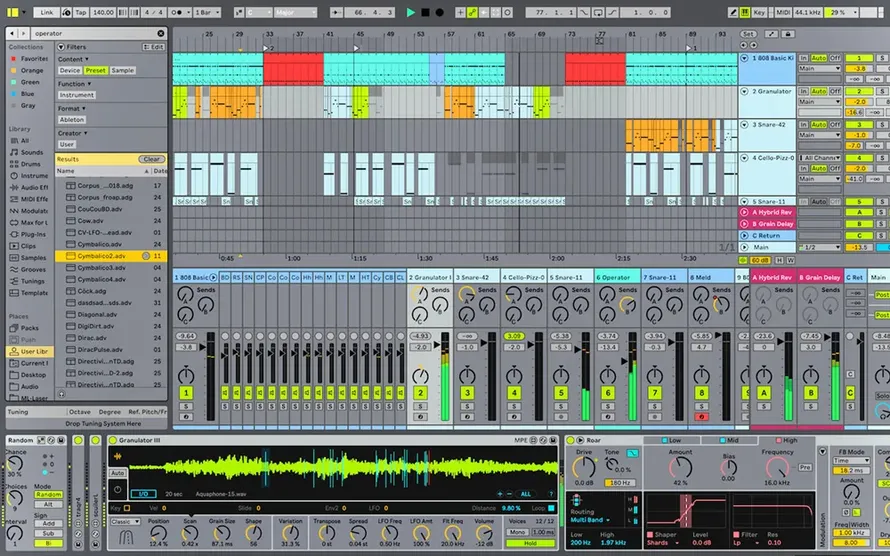Toggle track 3 activator in mixer
This screenshot has width=890, height=556.
click(x=467, y=393)
